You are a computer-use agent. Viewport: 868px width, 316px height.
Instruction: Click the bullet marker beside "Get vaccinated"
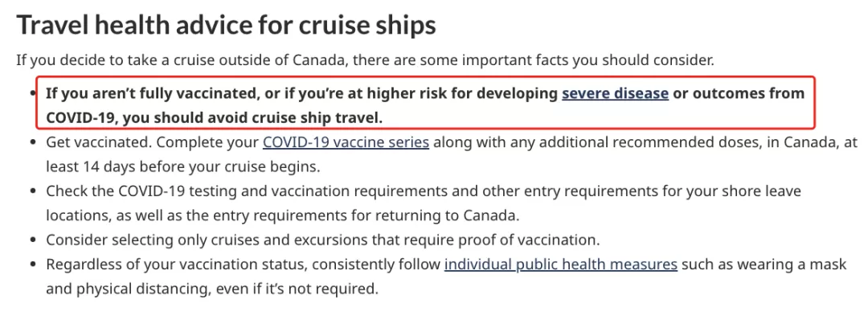[35, 143]
